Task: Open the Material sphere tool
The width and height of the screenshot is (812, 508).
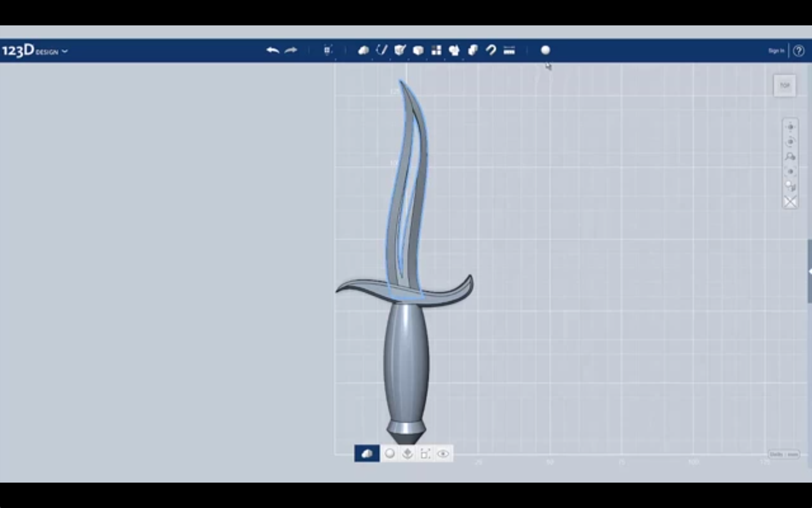Action: (545, 50)
